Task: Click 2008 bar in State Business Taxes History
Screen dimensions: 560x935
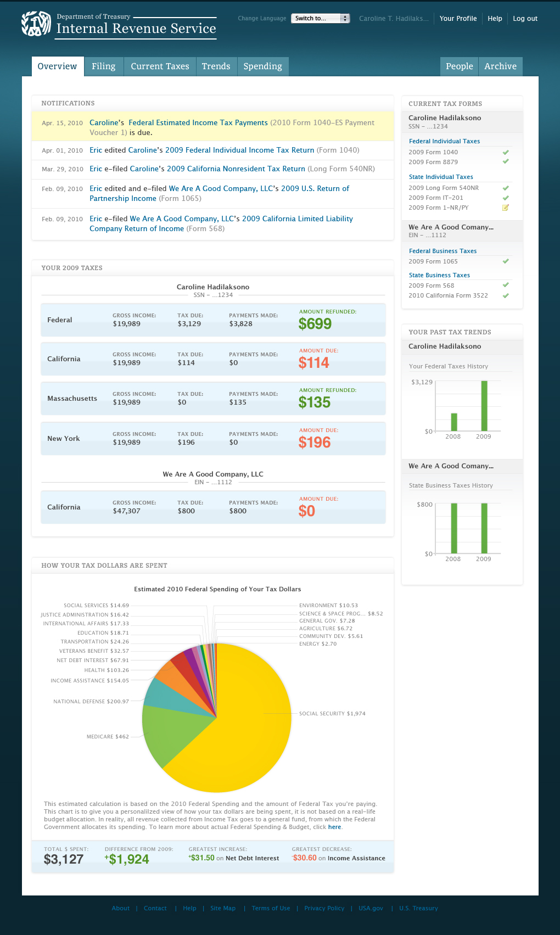Action: click(x=454, y=528)
